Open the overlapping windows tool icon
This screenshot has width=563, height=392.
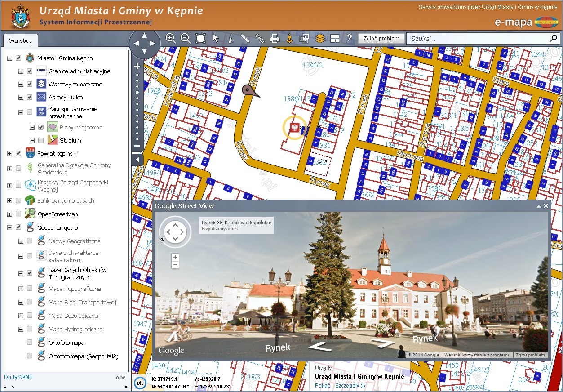(x=304, y=38)
